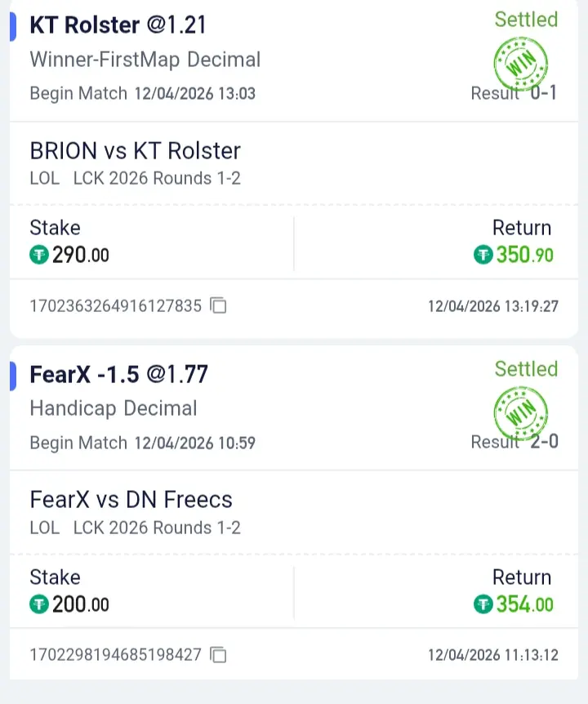This screenshot has width=588, height=704.
Task: Click blue marker beside KT Rolster title
Action: (13, 25)
